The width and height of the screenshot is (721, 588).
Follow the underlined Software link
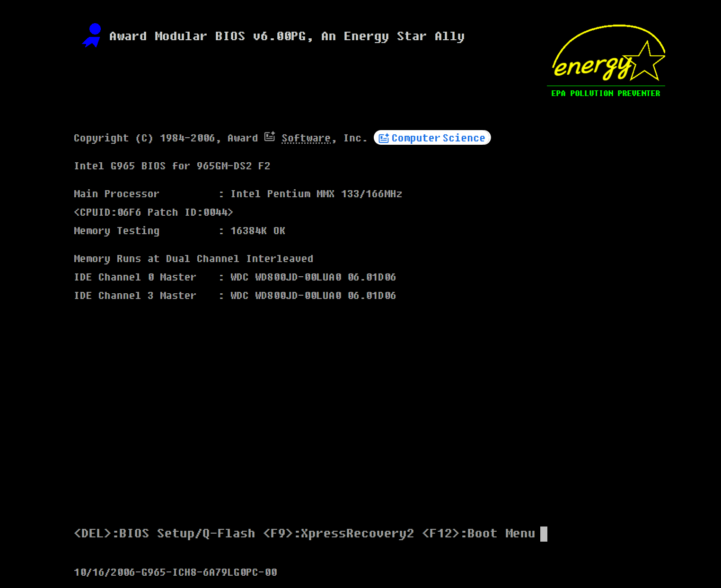pos(306,138)
